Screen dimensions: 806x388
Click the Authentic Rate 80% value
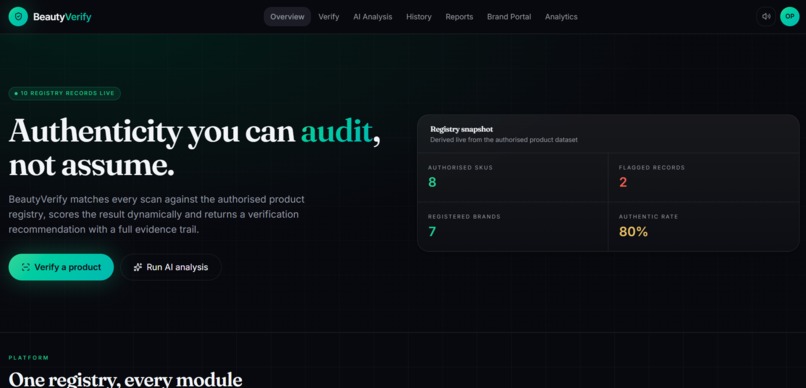pyautogui.click(x=633, y=232)
